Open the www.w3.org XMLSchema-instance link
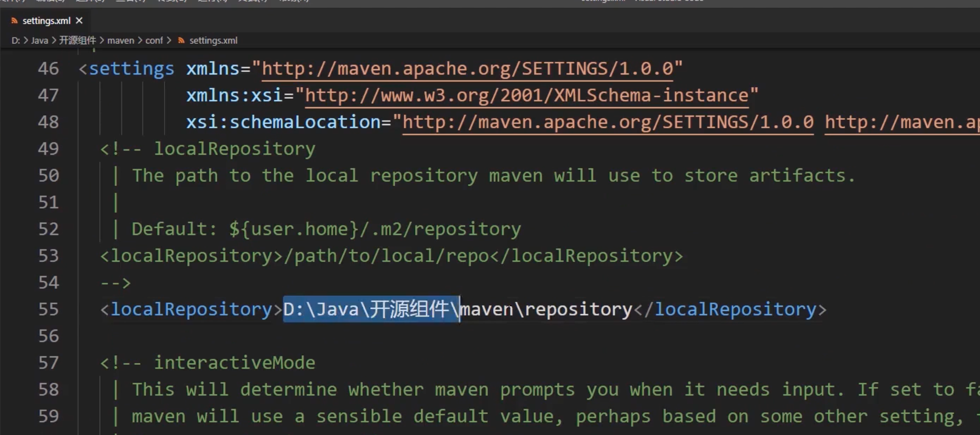980x435 pixels. (x=527, y=96)
